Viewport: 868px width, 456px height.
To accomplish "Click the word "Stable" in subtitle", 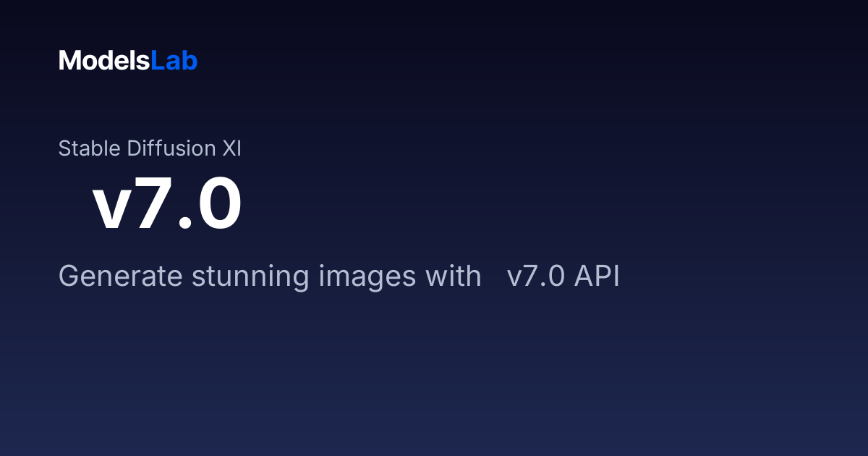I will tap(90, 148).
